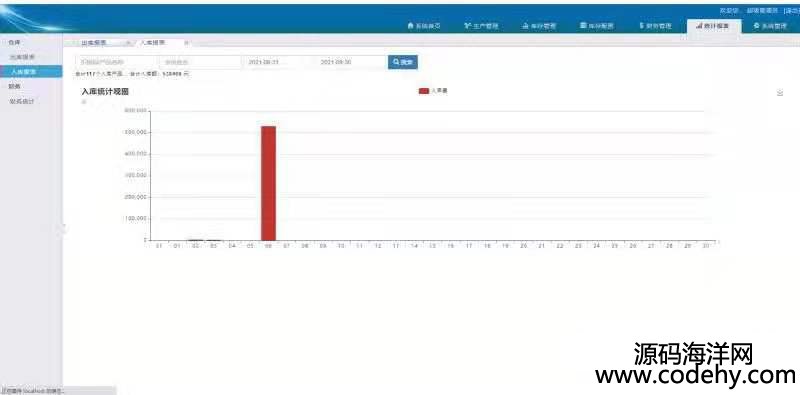Expand the 仓库 group in the sidebar
Image resolution: width=800 pixels, height=395 pixels.
(15, 42)
